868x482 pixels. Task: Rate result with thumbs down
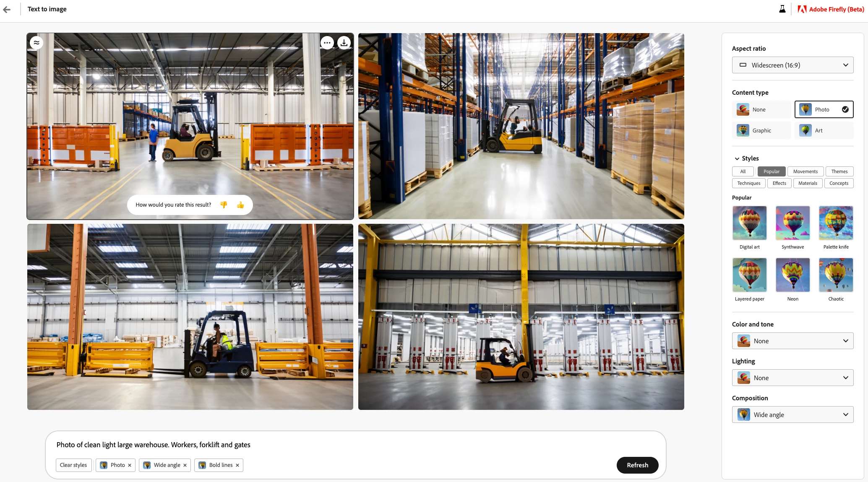224,205
